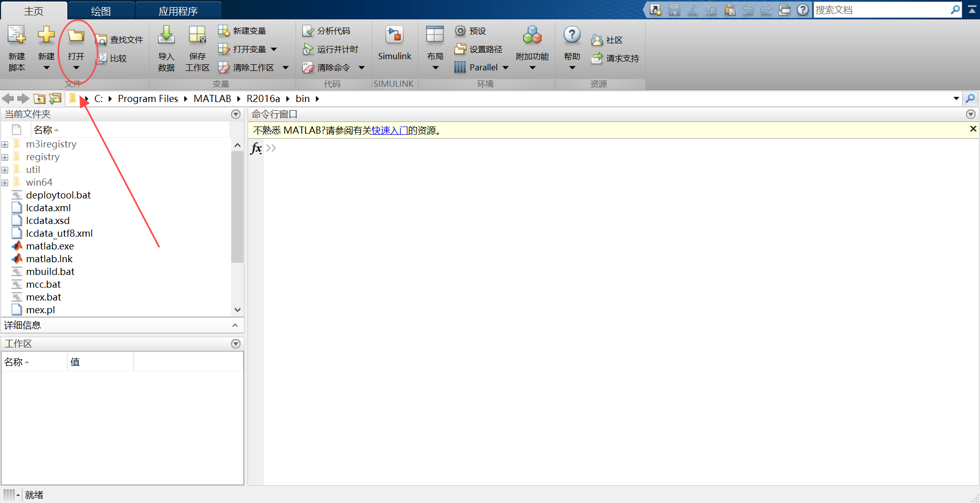Image resolution: width=980 pixels, height=503 pixels.
Task: Click the 帮助 (Help) question mark icon
Action: (x=572, y=35)
